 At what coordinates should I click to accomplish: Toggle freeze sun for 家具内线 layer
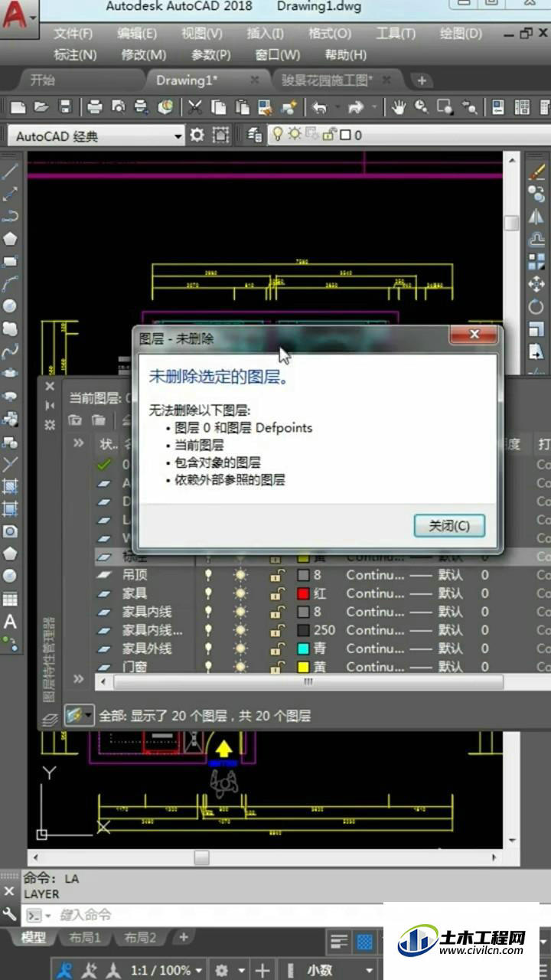[x=241, y=612]
